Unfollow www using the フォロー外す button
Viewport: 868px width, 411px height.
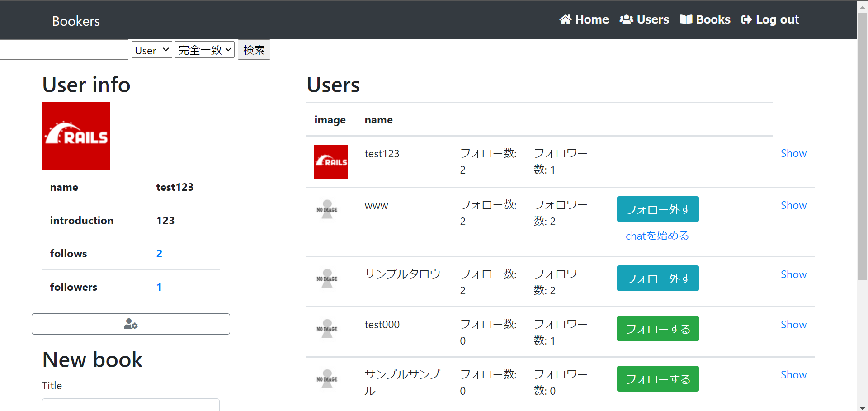tap(657, 209)
